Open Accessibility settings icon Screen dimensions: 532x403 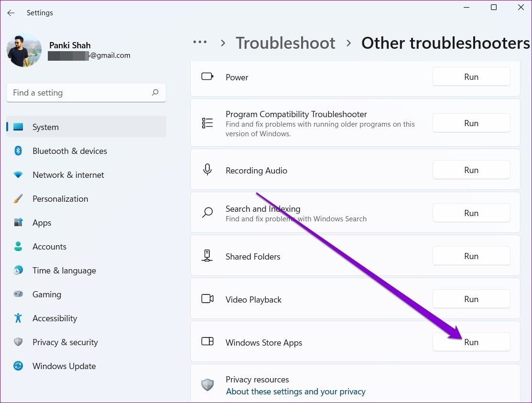point(18,318)
